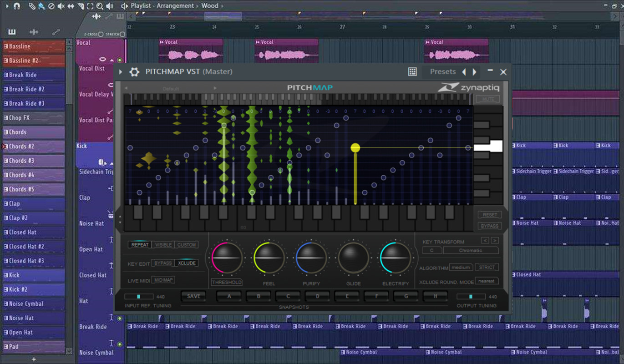
Task: Select the dashed-rectangle Select tool
Action: 90,6
